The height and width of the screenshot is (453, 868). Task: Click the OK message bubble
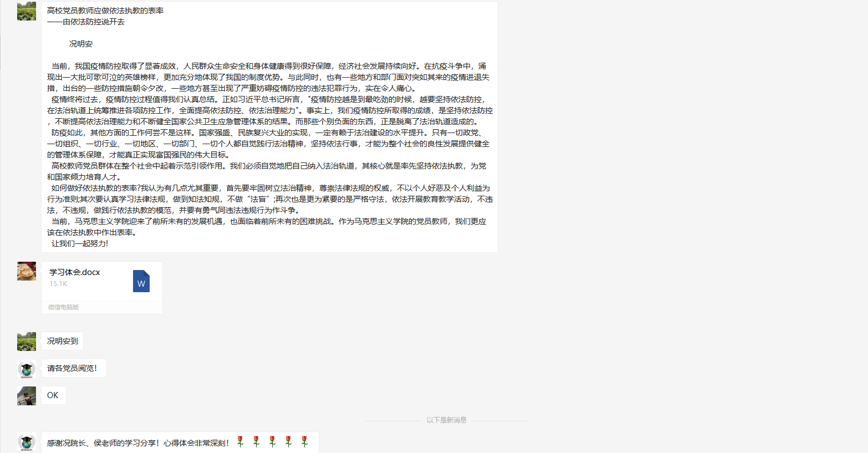coord(53,396)
